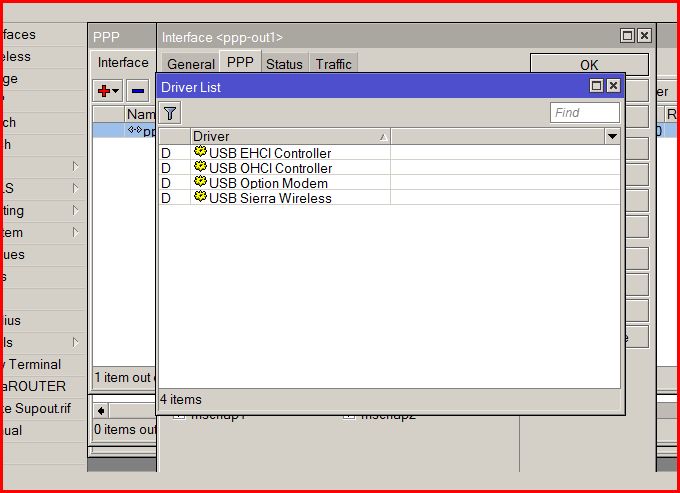
Task: Open the column dropdown arrow in Driver List
Action: pos(612,137)
